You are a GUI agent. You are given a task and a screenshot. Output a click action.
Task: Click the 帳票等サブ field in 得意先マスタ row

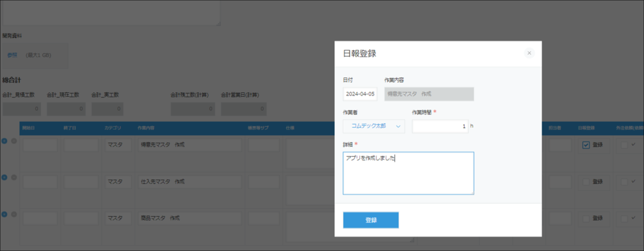(263, 145)
